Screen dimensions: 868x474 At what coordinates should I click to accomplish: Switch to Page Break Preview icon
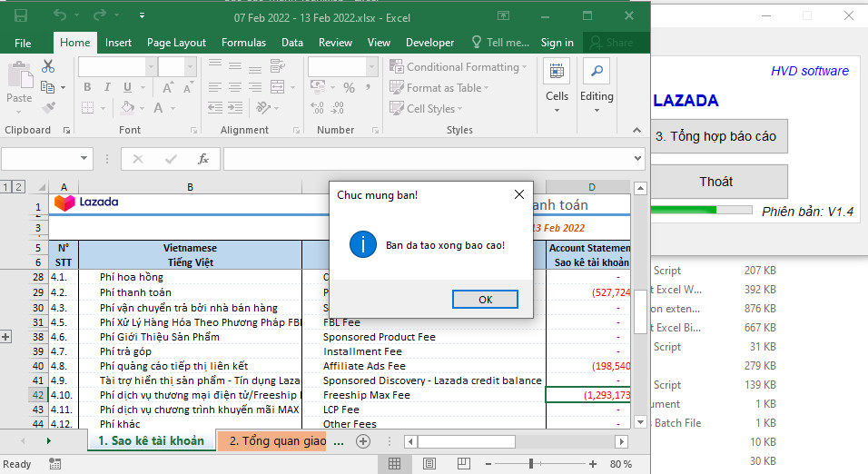click(464, 463)
